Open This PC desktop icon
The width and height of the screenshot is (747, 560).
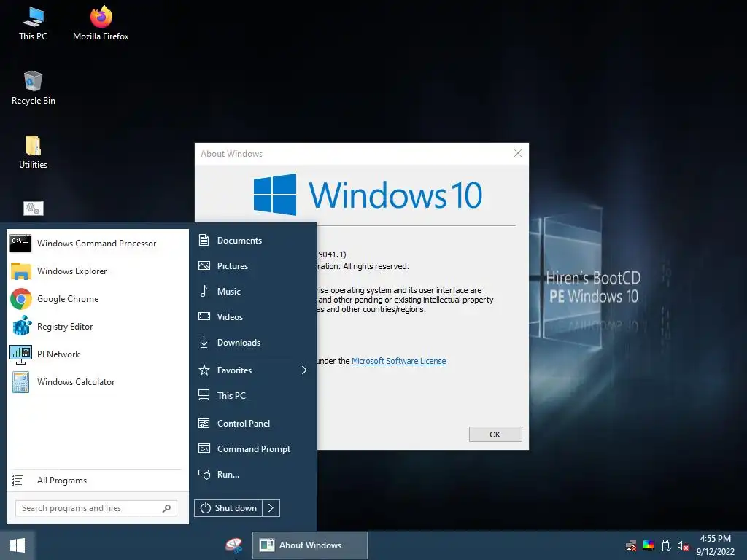coord(33,24)
